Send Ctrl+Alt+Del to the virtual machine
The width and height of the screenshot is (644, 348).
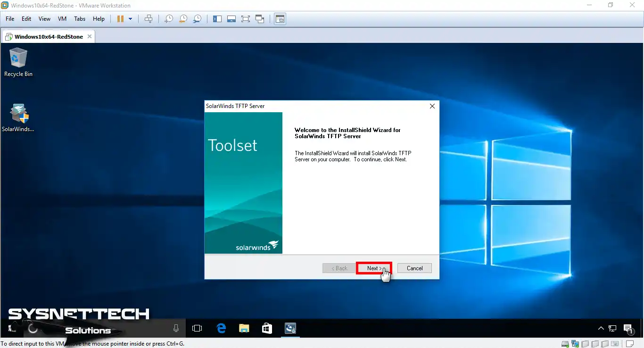[x=149, y=19]
